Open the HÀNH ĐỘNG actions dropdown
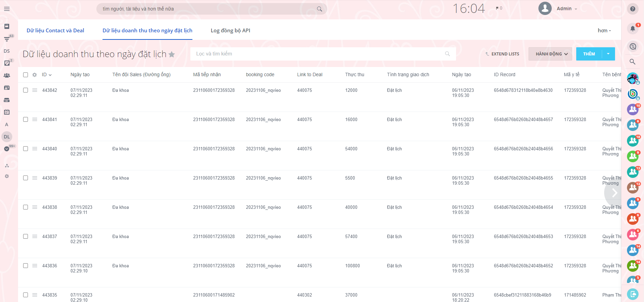644x302 pixels. tap(550, 54)
